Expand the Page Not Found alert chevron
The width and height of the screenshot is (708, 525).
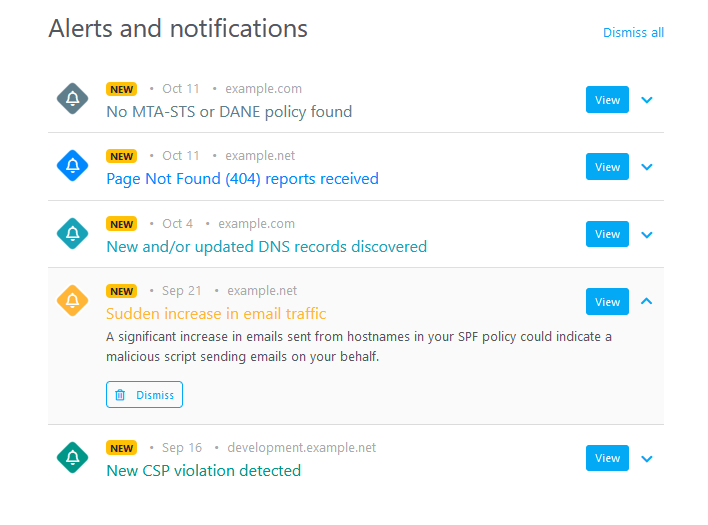647,167
